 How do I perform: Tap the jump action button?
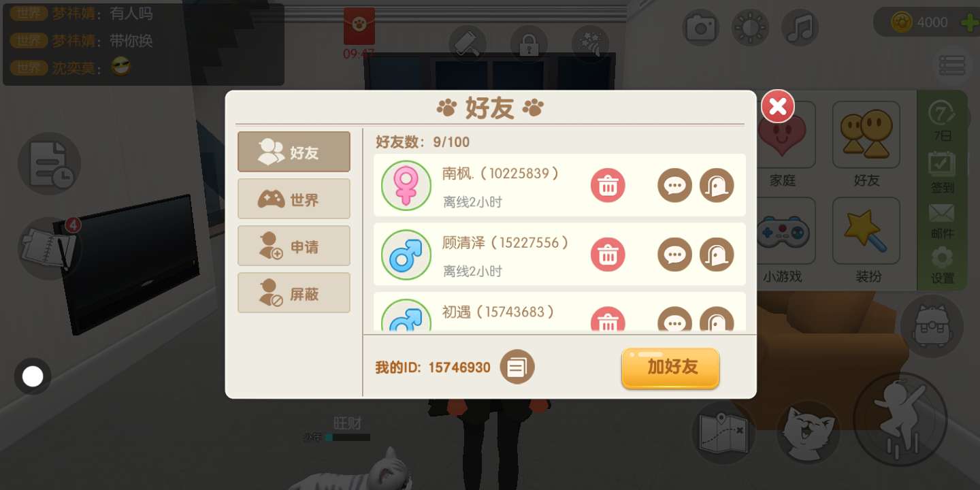pos(900,419)
